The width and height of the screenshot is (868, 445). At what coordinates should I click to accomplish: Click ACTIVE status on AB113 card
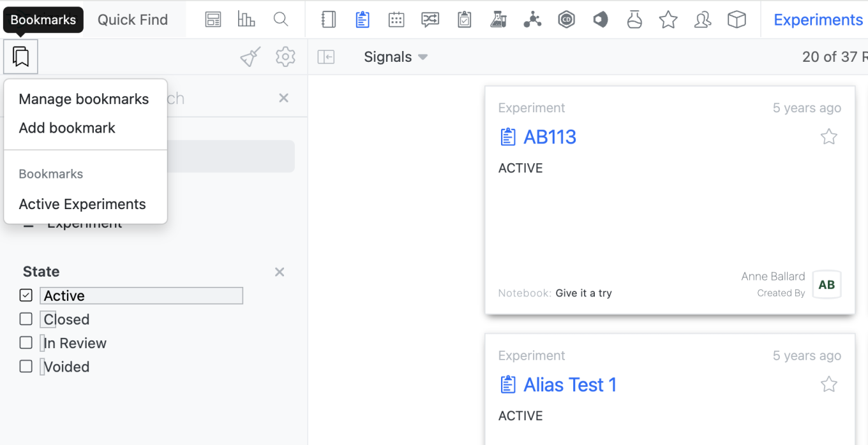pyautogui.click(x=520, y=168)
